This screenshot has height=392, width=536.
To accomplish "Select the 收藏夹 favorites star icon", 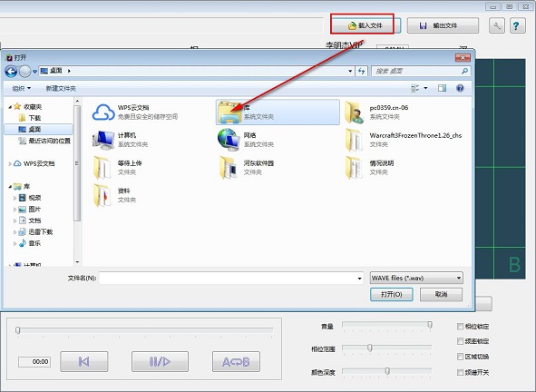I will point(17,107).
